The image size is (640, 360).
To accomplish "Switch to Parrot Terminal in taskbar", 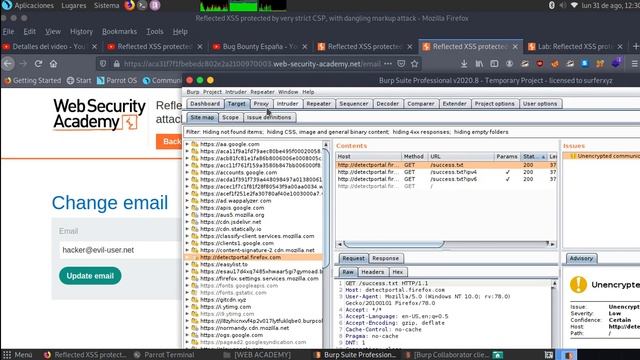I will tap(165, 355).
